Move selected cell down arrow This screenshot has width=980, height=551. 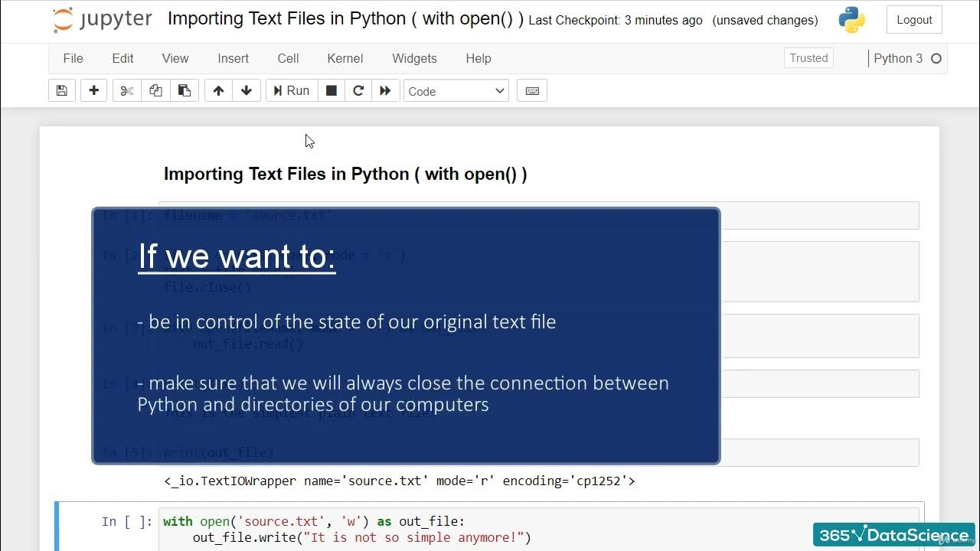tap(247, 90)
